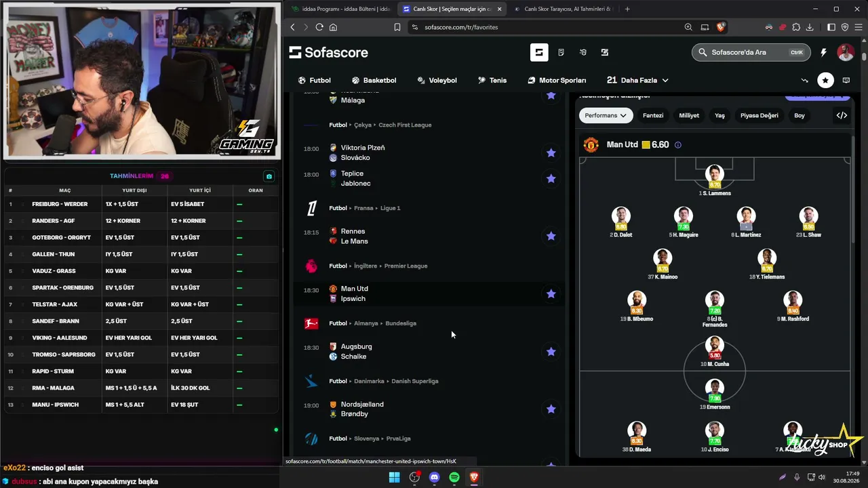Open the Man Utd vs Ipswich match row
The height and width of the screenshot is (488, 868).
429,294
